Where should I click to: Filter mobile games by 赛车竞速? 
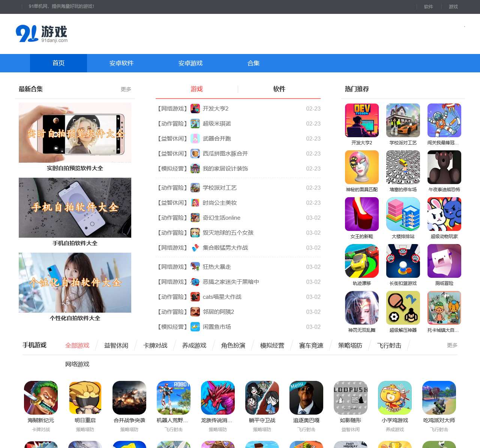point(311,345)
